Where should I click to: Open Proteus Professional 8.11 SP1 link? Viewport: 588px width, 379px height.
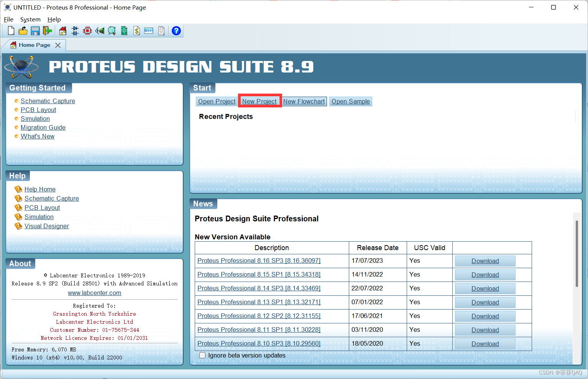click(259, 330)
